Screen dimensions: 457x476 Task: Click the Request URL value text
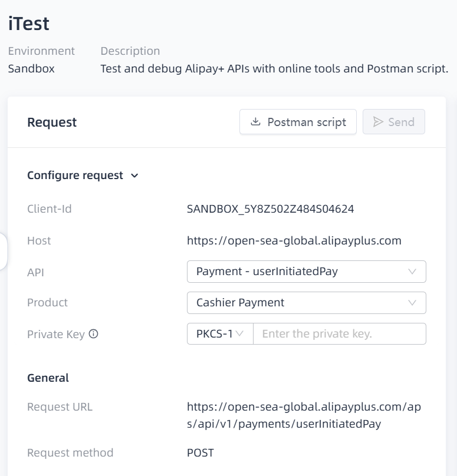304,415
